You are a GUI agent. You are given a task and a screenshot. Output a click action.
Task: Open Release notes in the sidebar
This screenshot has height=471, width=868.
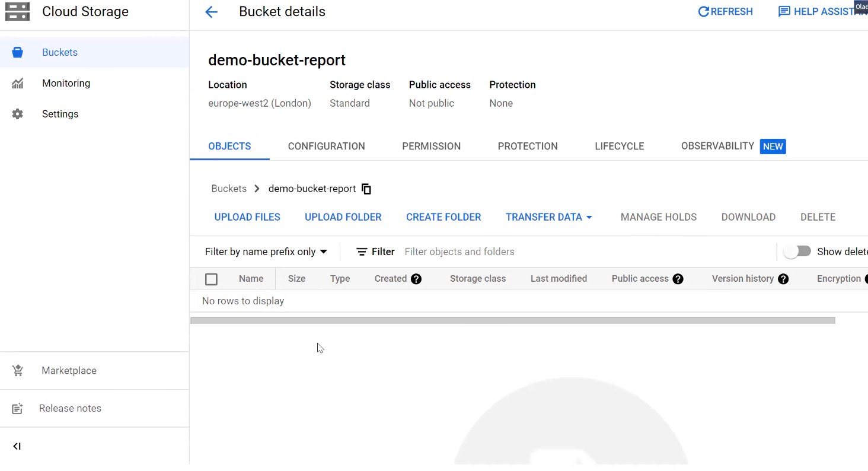point(94,408)
